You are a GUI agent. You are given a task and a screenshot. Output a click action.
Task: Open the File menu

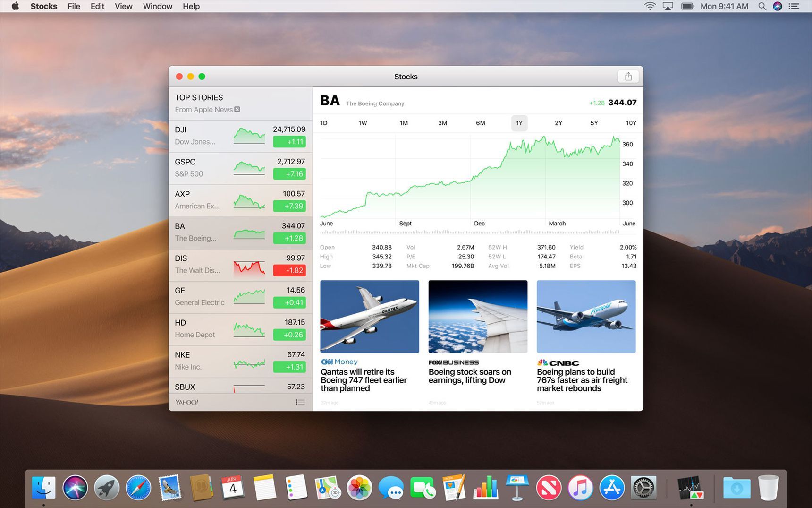pyautogui.click(x=74, y=6)
